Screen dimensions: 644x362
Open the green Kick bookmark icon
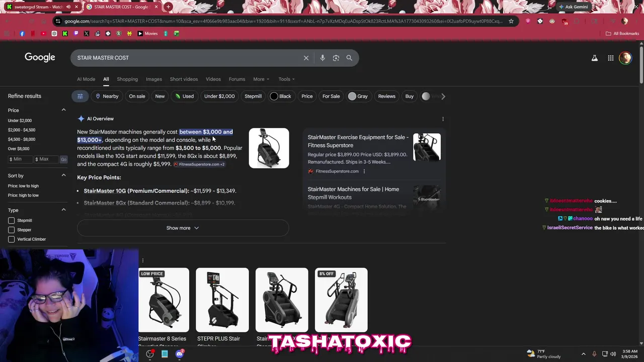click(x=65, y=34)
